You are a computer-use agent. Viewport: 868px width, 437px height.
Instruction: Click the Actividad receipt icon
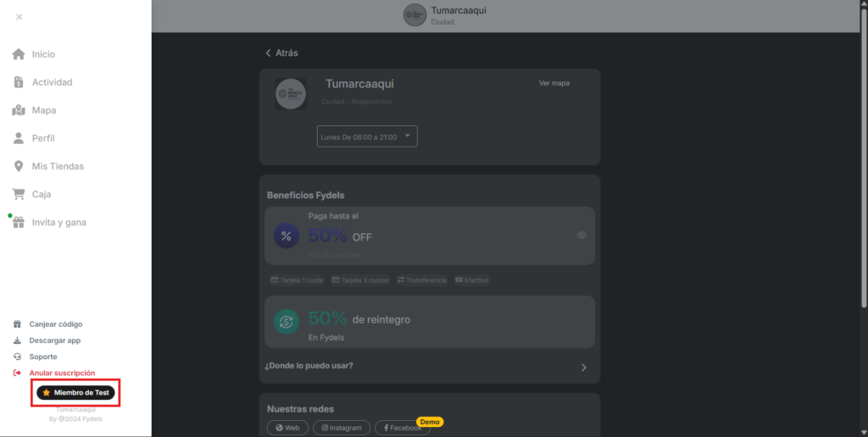(x=19, y=82)
